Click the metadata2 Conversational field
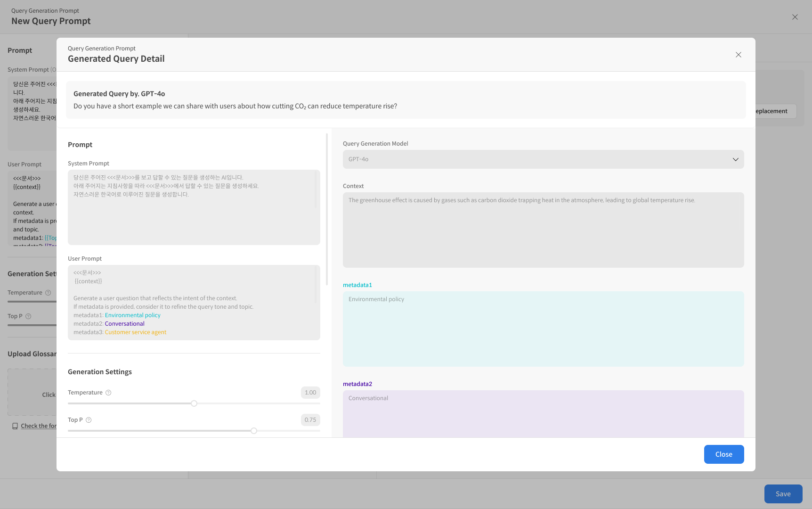Screen dimensions: 812x509 [543, 414]
